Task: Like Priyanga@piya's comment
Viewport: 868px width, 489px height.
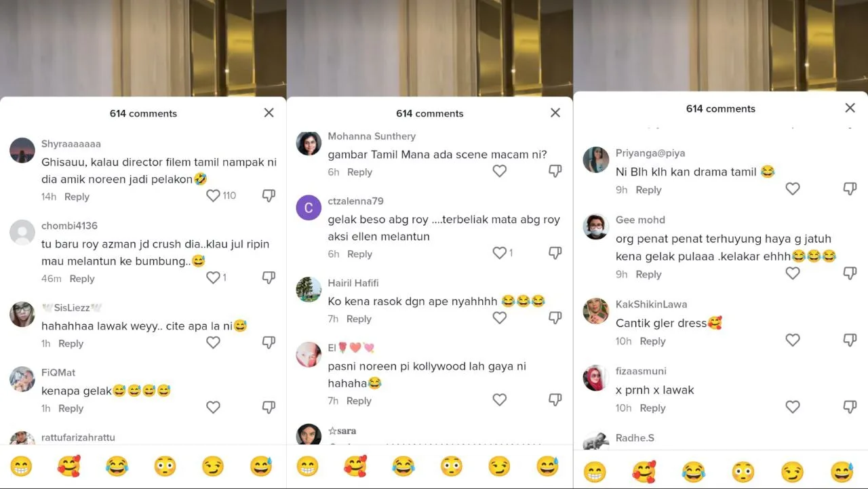Action: pos(793,189)
